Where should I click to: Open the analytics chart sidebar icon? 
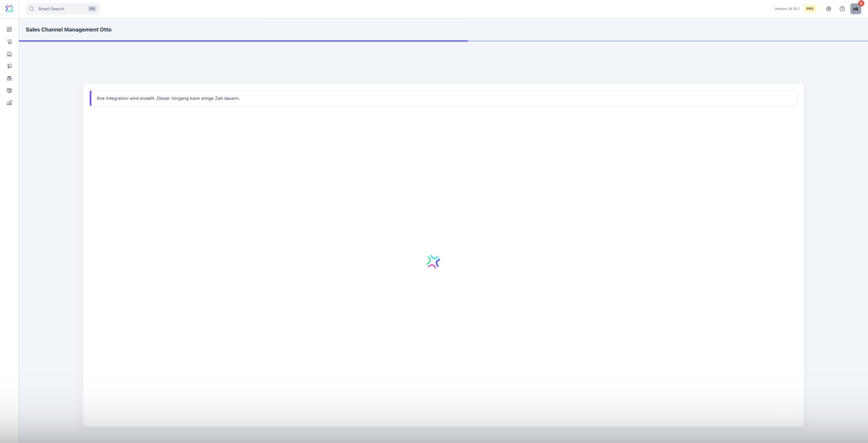click(x=9, y=103)
